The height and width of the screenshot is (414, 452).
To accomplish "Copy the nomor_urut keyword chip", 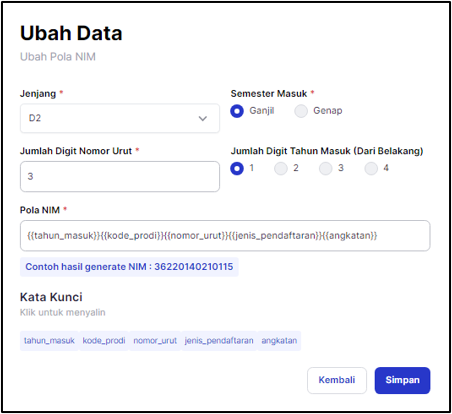I will point(155,341).
